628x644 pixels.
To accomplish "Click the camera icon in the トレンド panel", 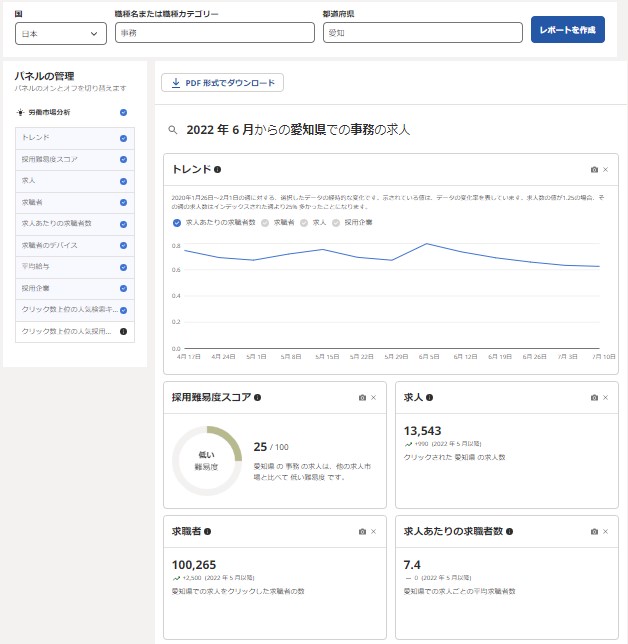I will (594, 170).
